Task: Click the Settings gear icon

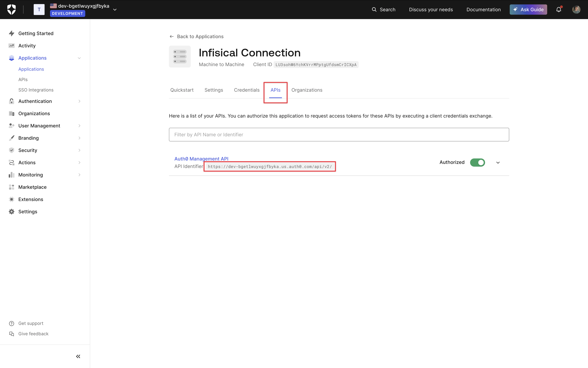Action: [11, 211]
